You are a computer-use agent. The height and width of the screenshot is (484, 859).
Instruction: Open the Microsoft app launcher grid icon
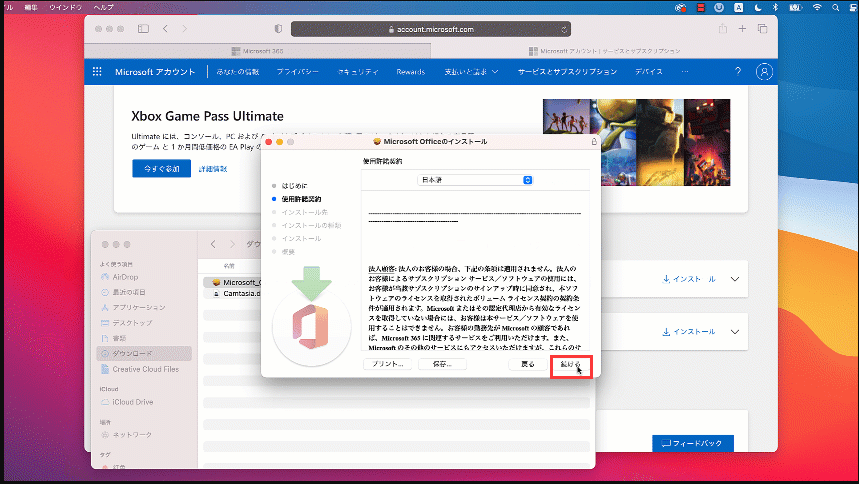point(97,72)
